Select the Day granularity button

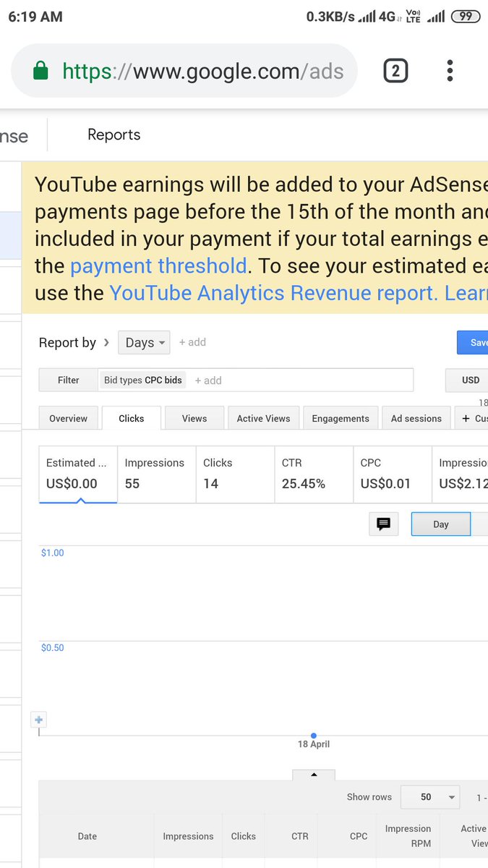pos(441,524)
